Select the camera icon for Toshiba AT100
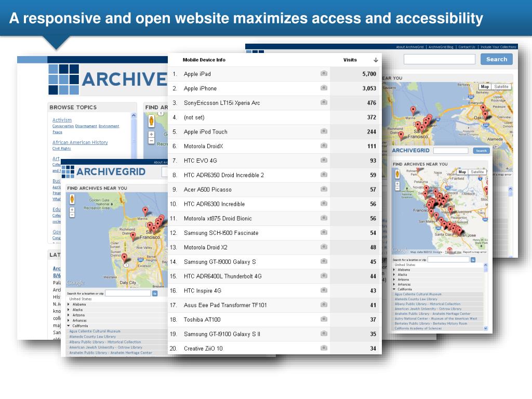Image resolution: width=532 pixels, height=399 pixels. (324, 320)
